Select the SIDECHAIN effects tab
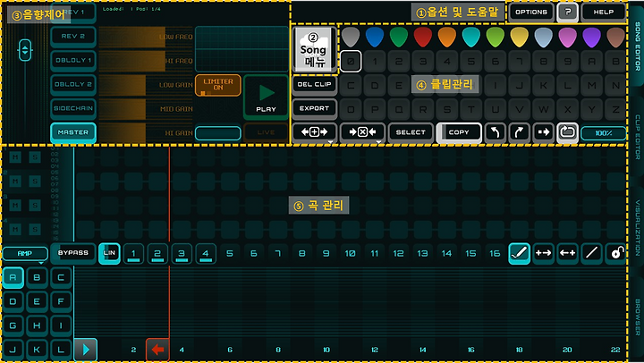 pyautogui.click(x=73, y=108)
